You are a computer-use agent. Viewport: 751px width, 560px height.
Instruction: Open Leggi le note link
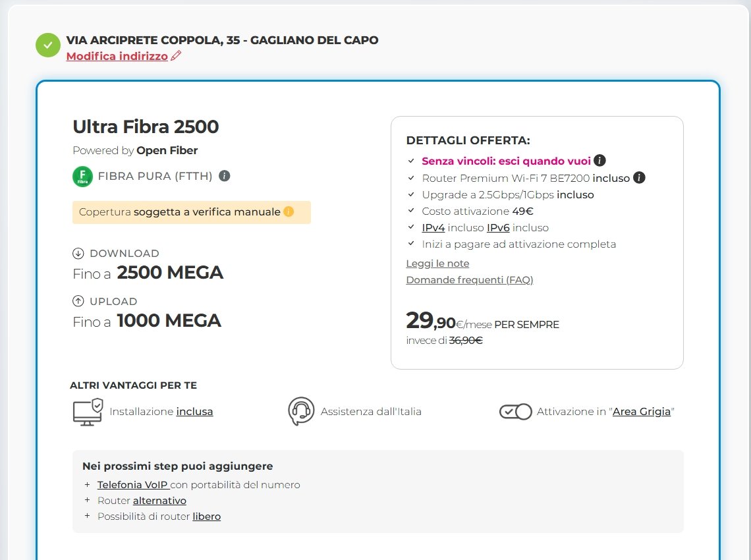point(437,264)
